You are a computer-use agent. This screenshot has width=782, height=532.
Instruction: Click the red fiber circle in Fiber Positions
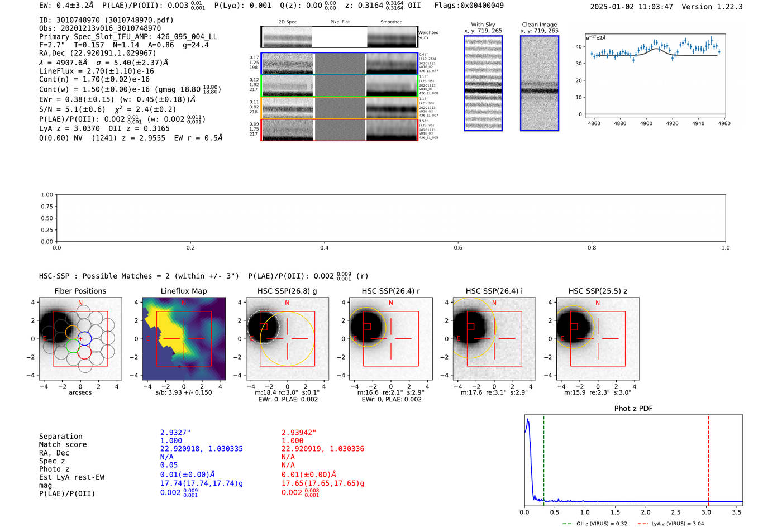pyautogui.click(x=84, y=352)
